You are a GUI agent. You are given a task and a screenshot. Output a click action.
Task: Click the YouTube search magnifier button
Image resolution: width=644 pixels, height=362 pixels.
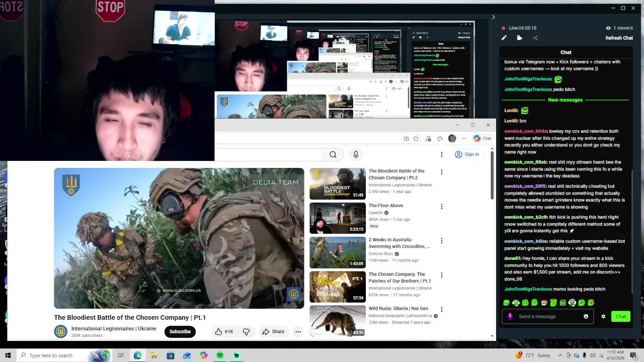coord(333,155)
